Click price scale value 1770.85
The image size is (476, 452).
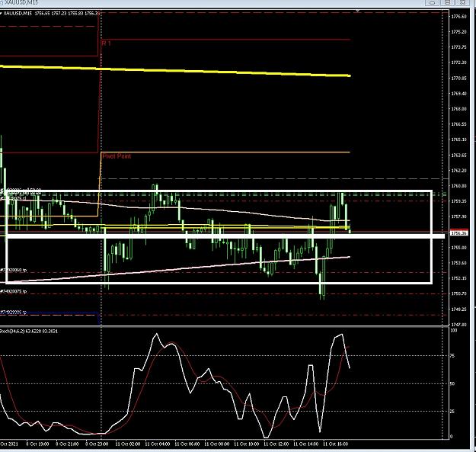click(x=459, y=78)
